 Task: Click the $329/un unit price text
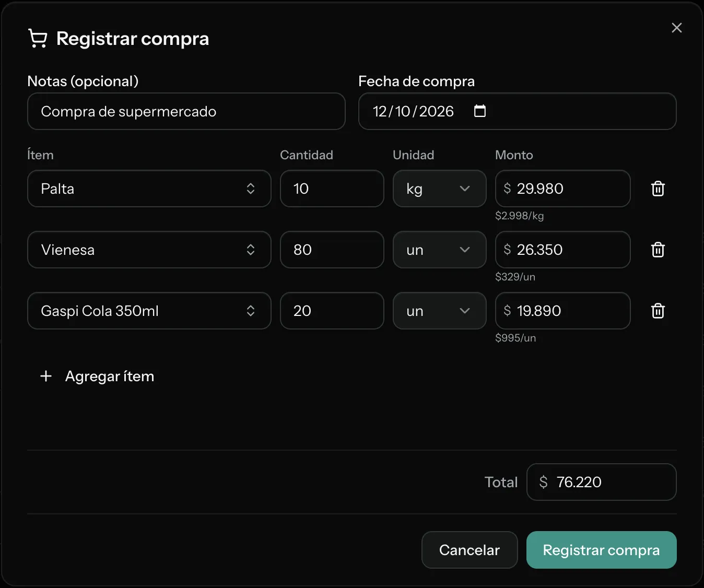[515, 277]
